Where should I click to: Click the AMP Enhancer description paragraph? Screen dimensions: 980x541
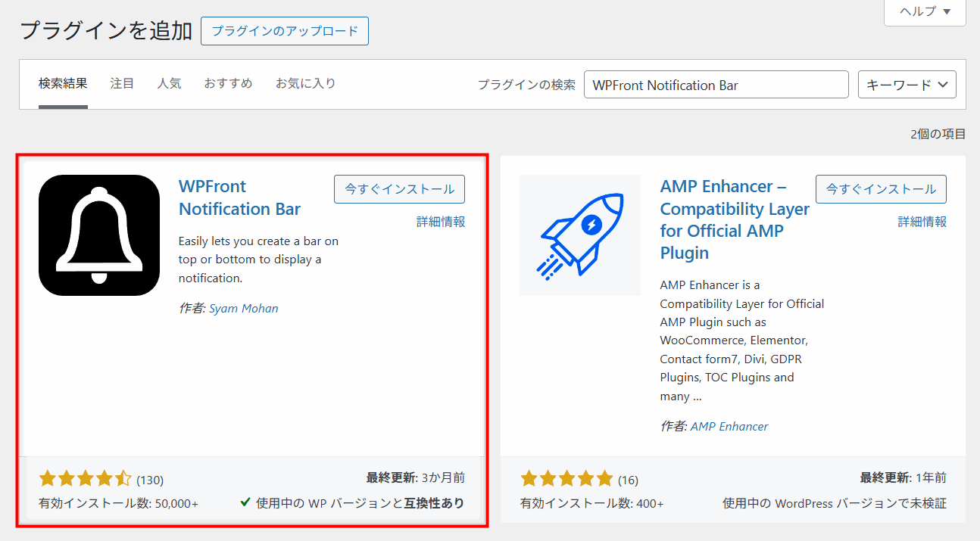coord(742,340)
